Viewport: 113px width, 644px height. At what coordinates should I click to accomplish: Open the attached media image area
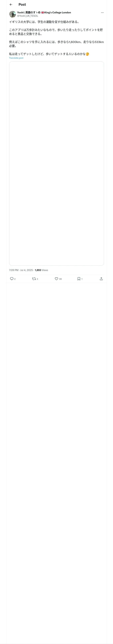pos(56,164)
